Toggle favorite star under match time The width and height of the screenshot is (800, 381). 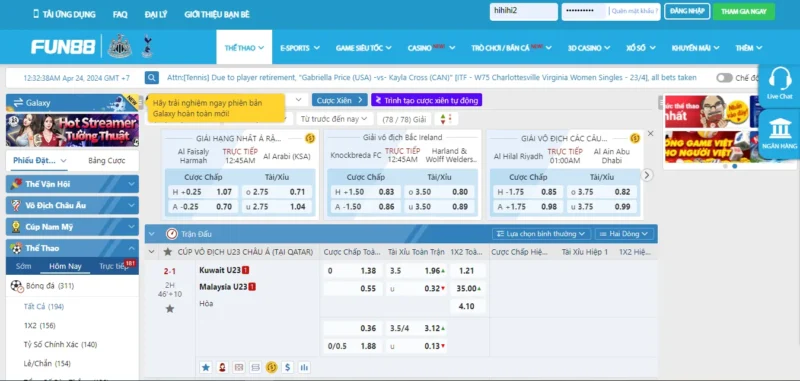170,309
